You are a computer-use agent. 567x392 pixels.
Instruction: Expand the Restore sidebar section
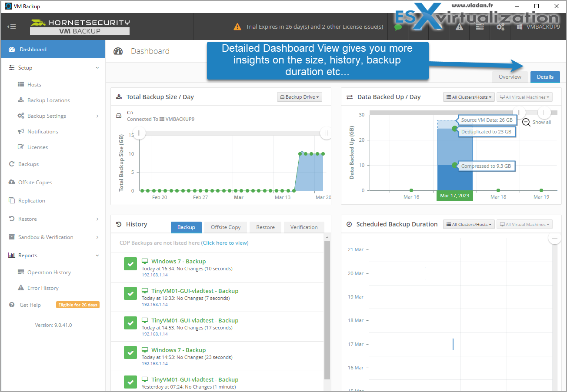click(97, 219)
